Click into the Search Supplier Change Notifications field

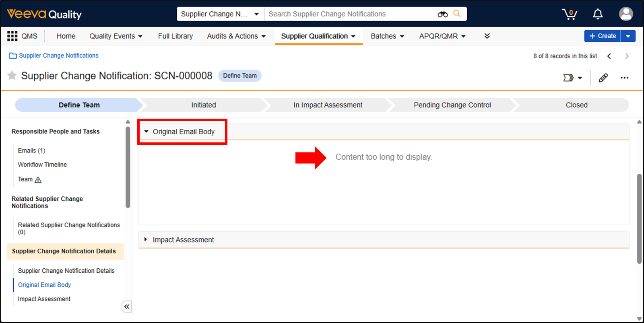tap(350, 14)
